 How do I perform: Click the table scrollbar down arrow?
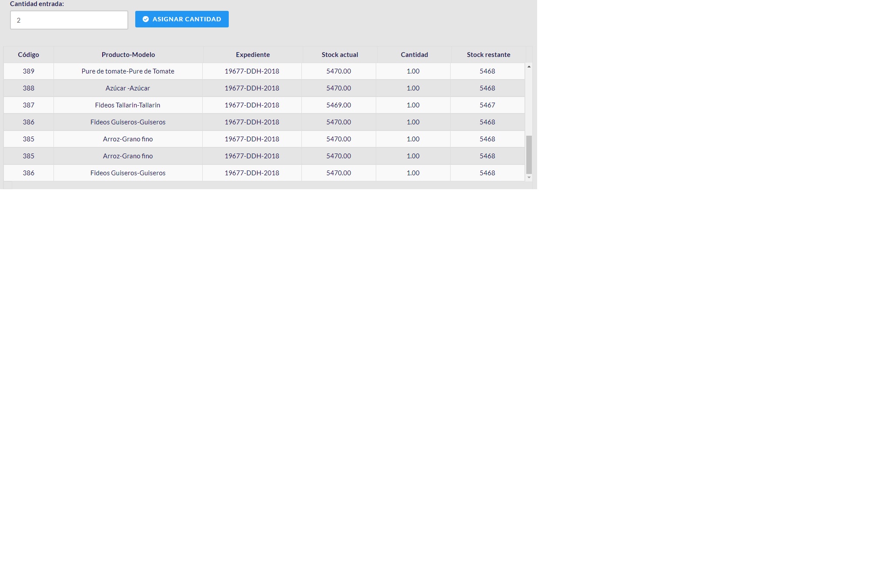pyautogui.click(x=529, y=177)
